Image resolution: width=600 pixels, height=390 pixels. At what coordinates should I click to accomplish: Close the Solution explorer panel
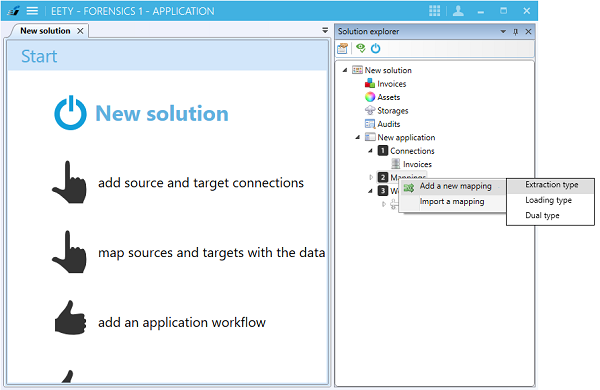(x=528, y=32)
